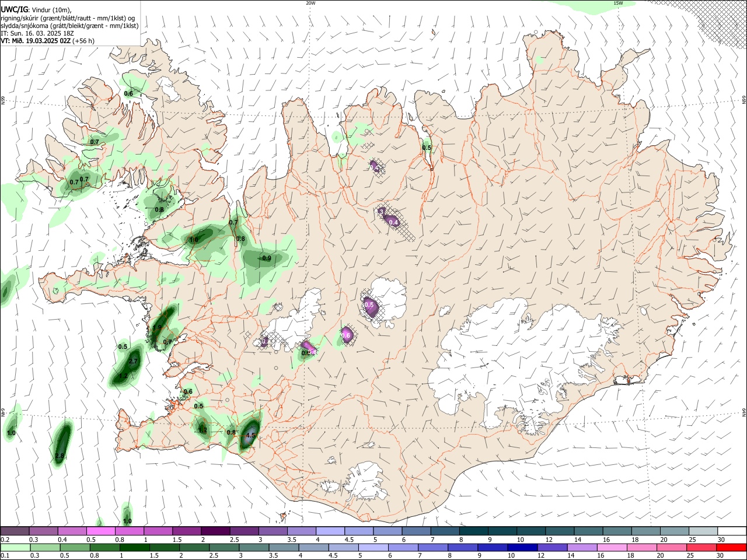Click the 2.7 precipitation value off the west coast

(x=133, y=362)
